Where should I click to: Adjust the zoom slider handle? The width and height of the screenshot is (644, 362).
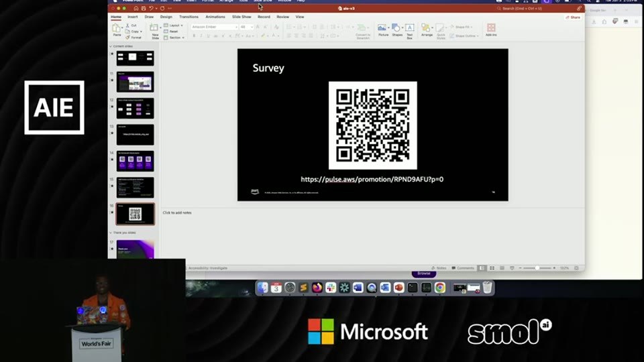(537, 268)
